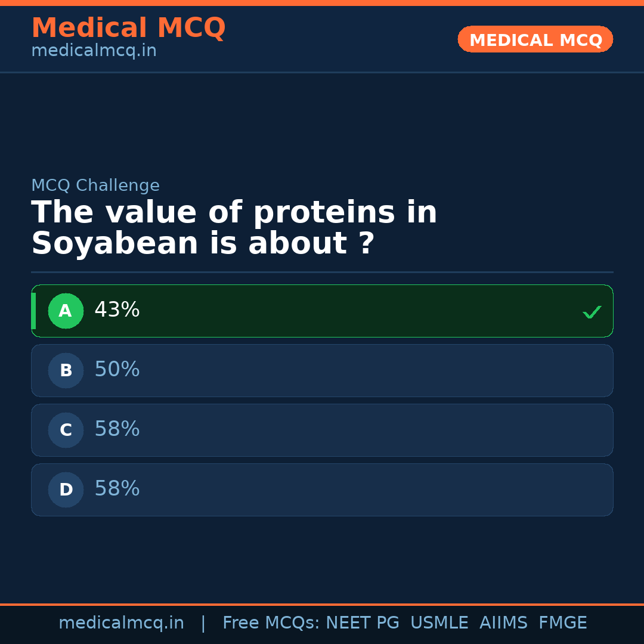Click the B option circle
The width and height of the screenshot is (644, 644).
(66, 370)
